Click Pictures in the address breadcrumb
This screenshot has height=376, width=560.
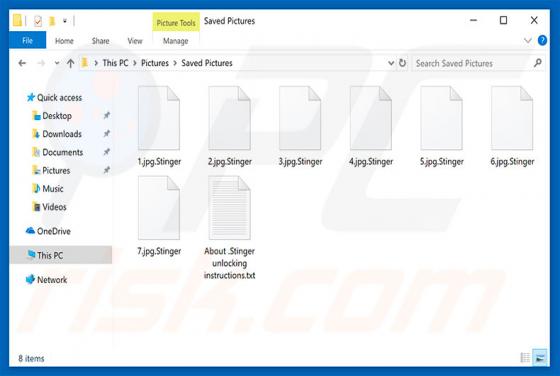point(155,63)
